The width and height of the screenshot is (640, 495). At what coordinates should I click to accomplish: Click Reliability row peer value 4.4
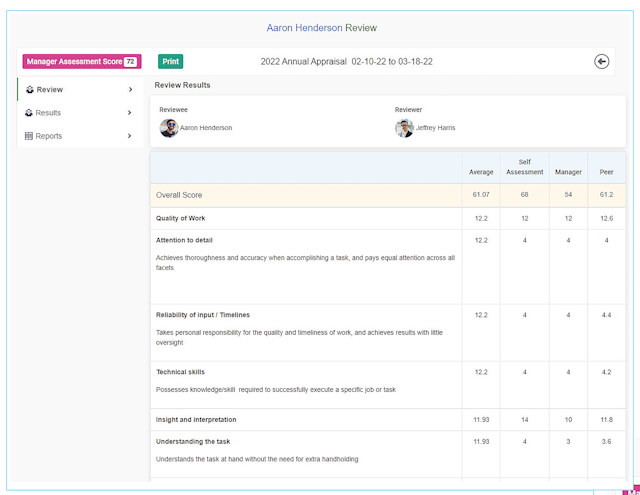(x=607, y=315)
